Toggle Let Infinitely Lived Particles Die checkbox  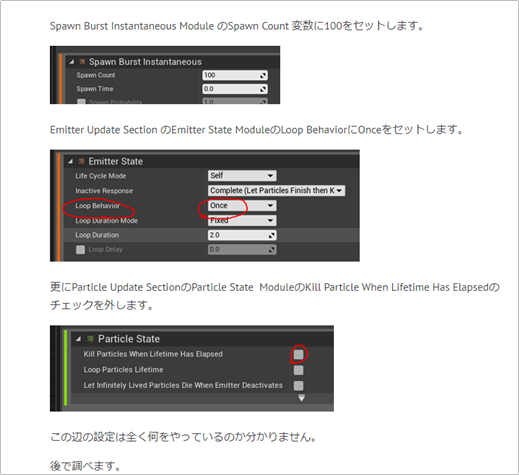tap(298, 386)
